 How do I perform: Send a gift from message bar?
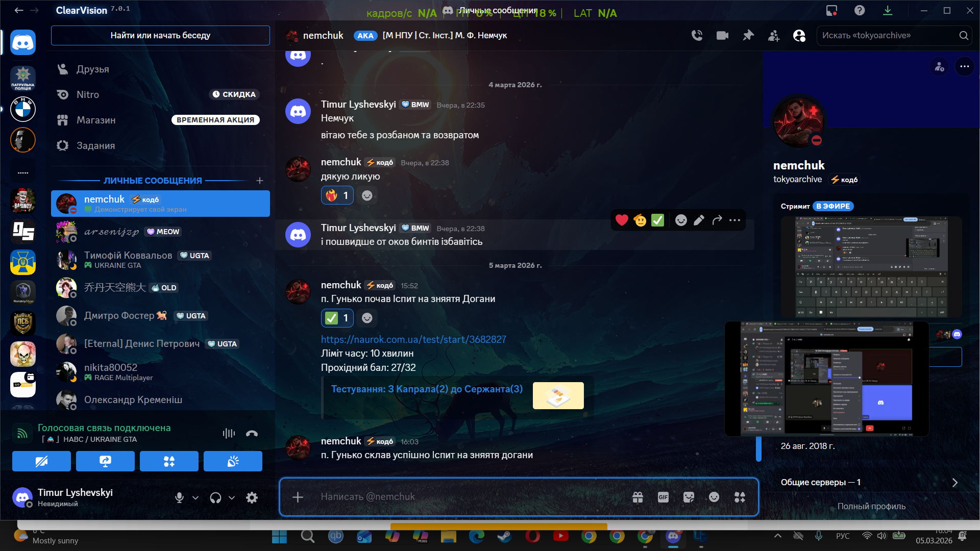click(638, 497)
